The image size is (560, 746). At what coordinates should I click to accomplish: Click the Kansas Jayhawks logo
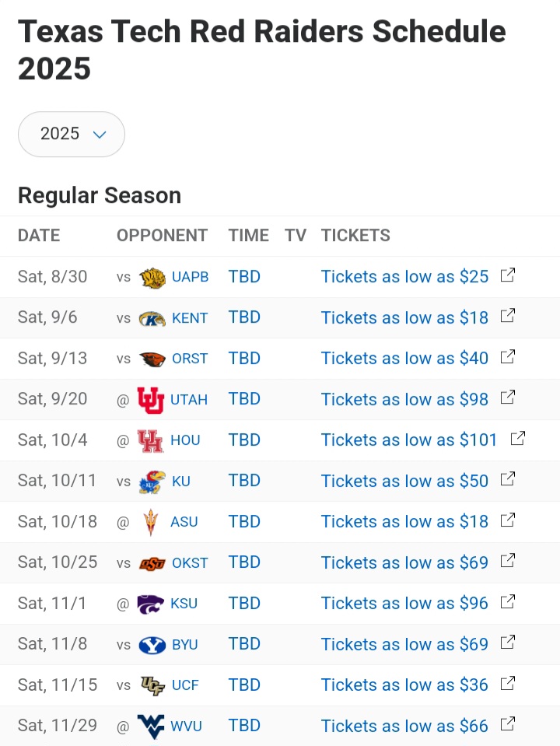[152, 482]
